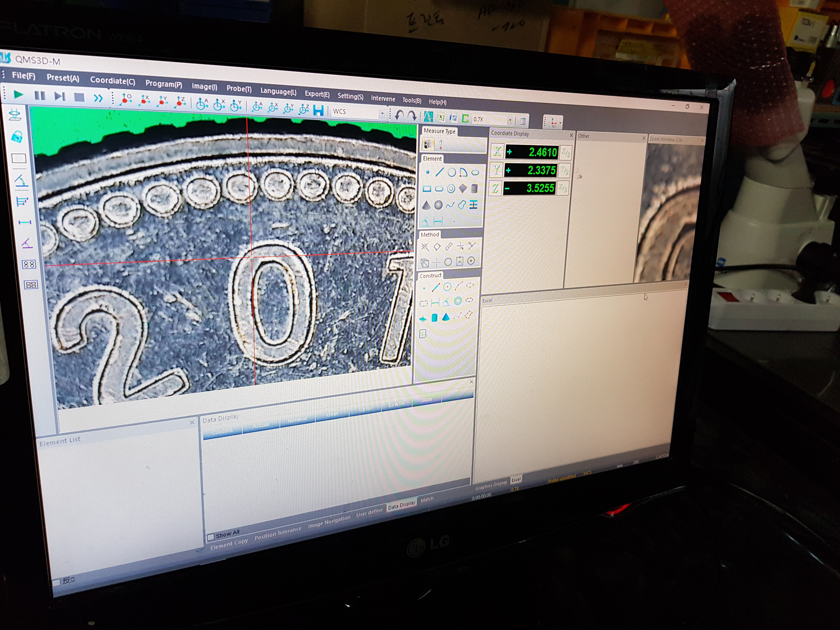Set coordinate origin (O) icon
The width and height of the screenshot is (840, 630).
click(125, 99)
